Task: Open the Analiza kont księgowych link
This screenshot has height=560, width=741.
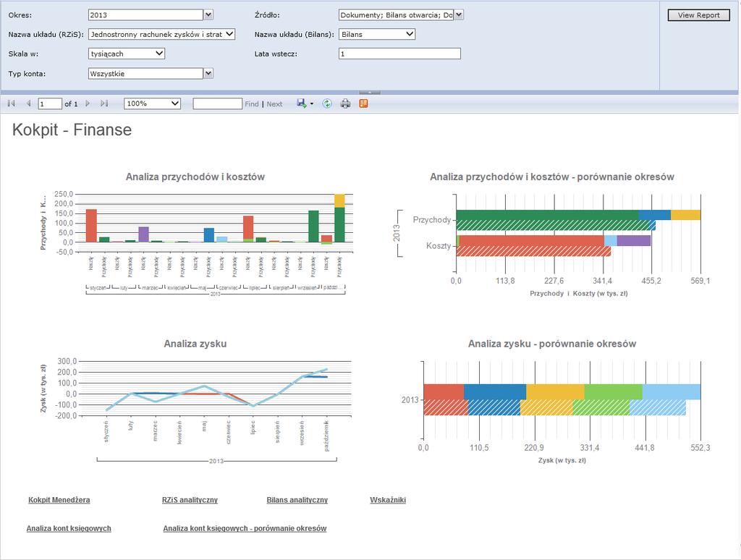Action: pyautogui.click(x=69, y=528)
